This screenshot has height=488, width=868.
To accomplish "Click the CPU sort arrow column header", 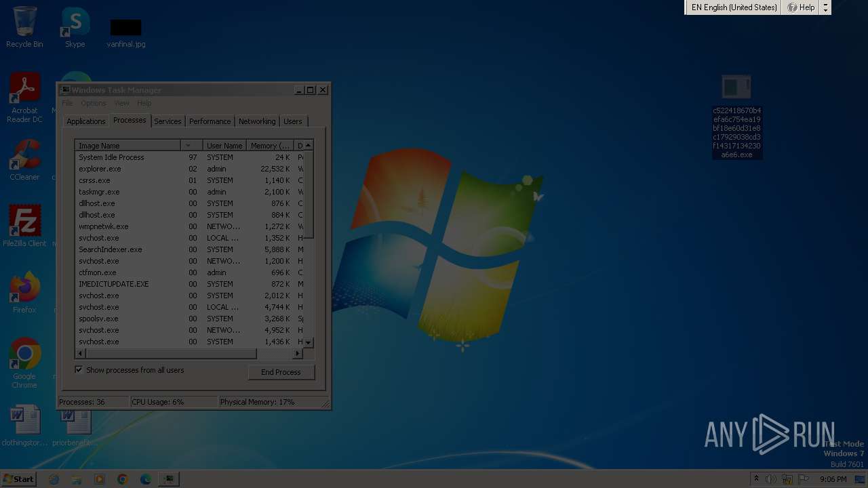I will 192,146.
